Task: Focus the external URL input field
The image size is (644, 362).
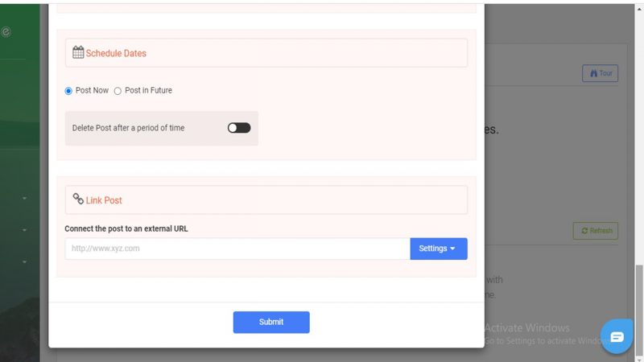Action: (x=237, y=249)
